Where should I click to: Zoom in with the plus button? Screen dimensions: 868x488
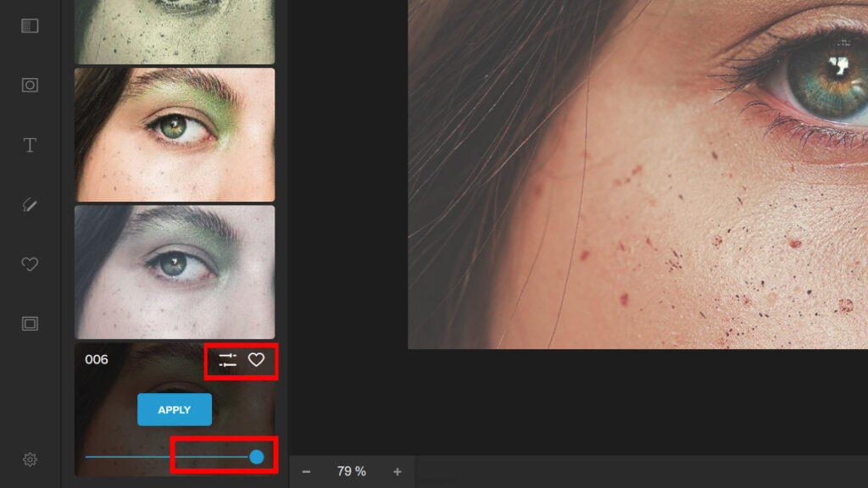pos(397,472)
